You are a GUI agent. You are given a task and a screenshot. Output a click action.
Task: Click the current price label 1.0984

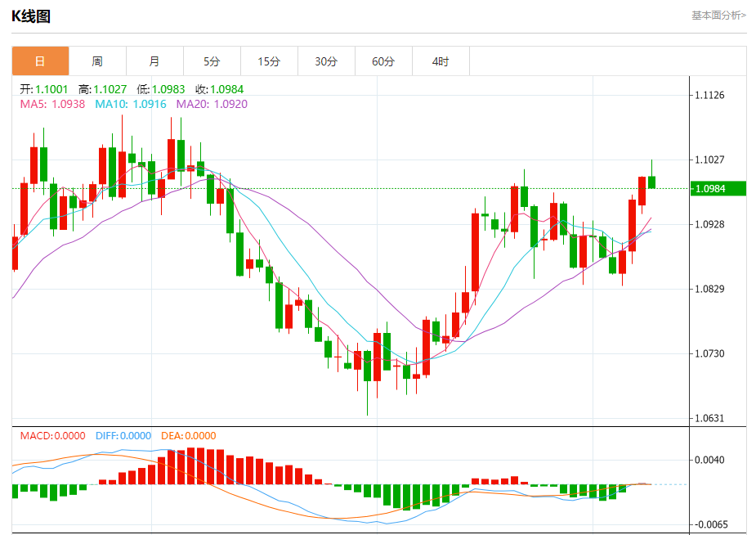tap(718, 189)
